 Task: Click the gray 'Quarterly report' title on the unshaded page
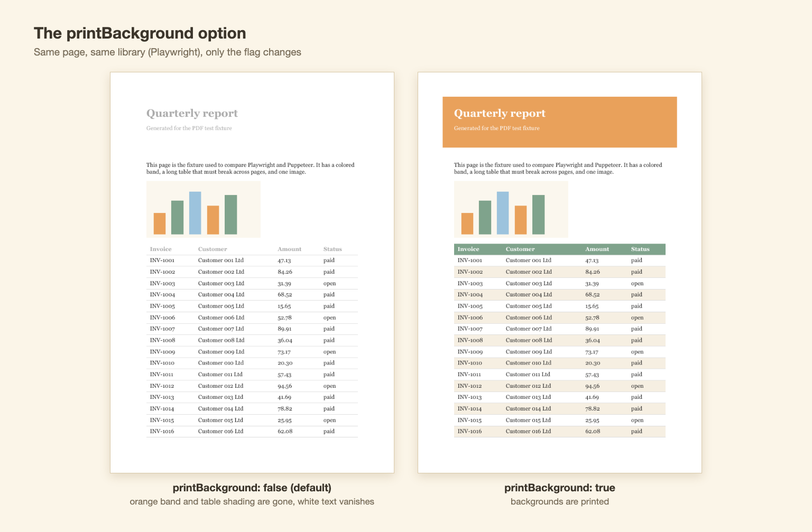pyautogui.click(x=192, y=114)
